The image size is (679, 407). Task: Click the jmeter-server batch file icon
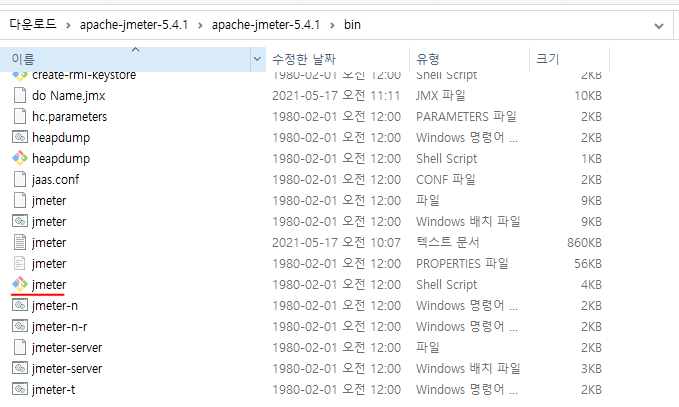point(20,368)
